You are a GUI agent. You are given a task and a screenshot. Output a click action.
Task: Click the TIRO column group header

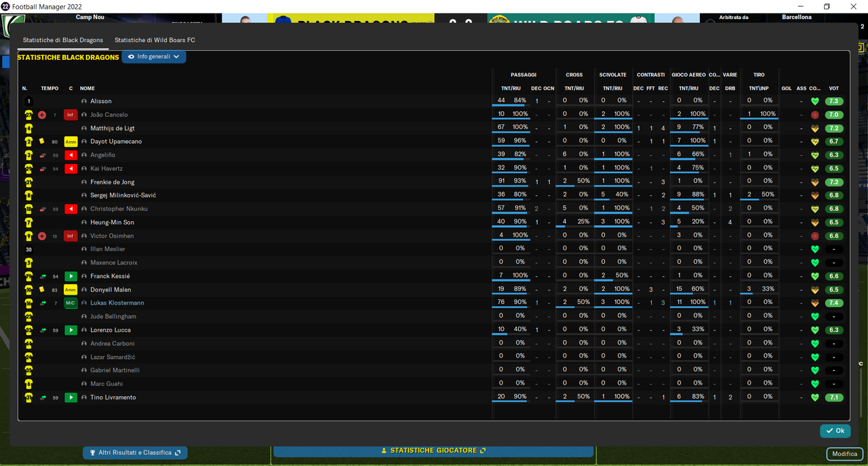[759, 75]
